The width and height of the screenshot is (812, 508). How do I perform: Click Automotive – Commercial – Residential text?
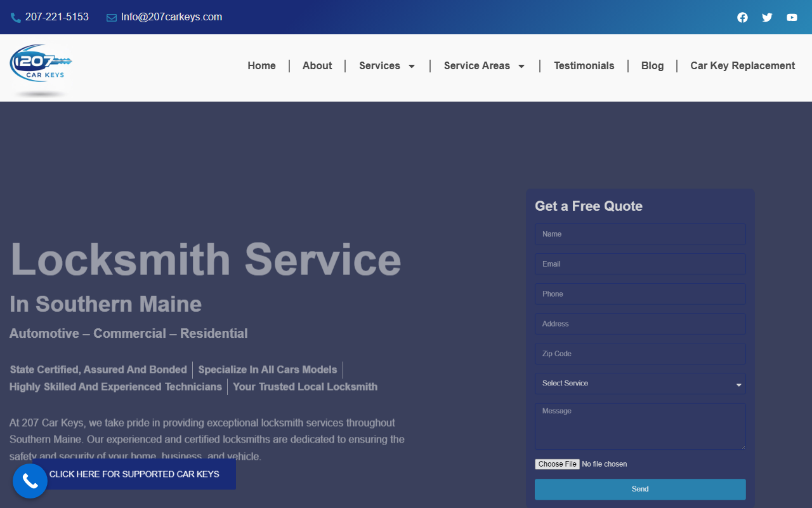(x=129, y=333)
